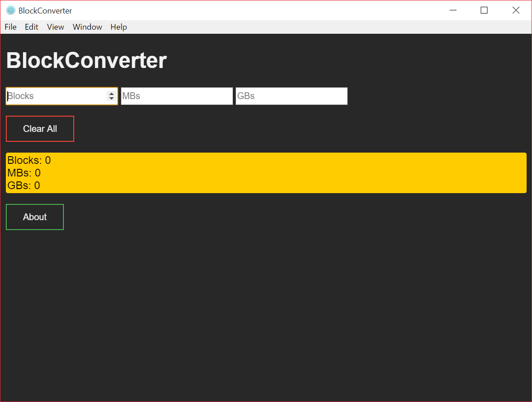The height and width of the screenshot is (402, 532).
Task: Click into the MBs input field
Action: coord(177,96)
